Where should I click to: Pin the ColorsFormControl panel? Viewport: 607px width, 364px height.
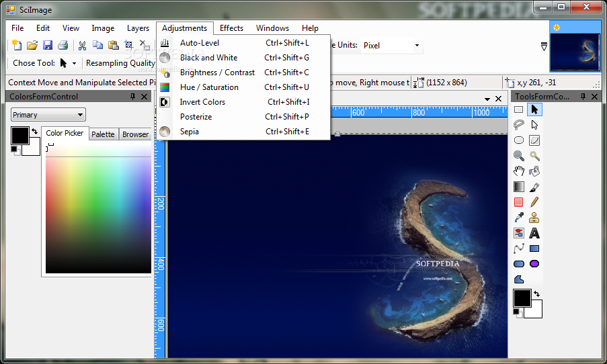pyautogui.click(x=133, y=97)
